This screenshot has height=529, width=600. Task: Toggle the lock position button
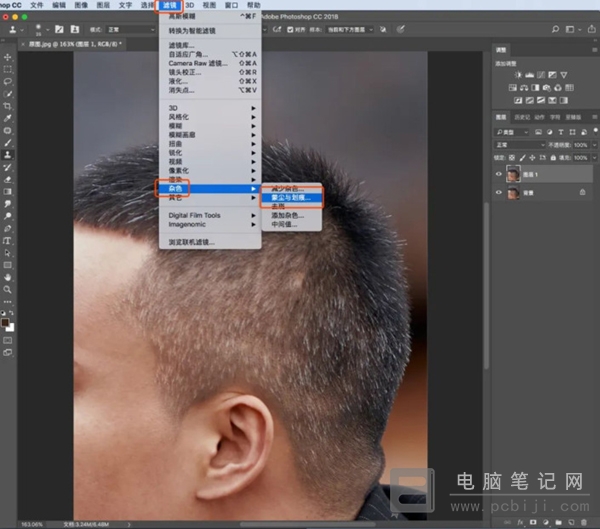[x=532, y=158]
